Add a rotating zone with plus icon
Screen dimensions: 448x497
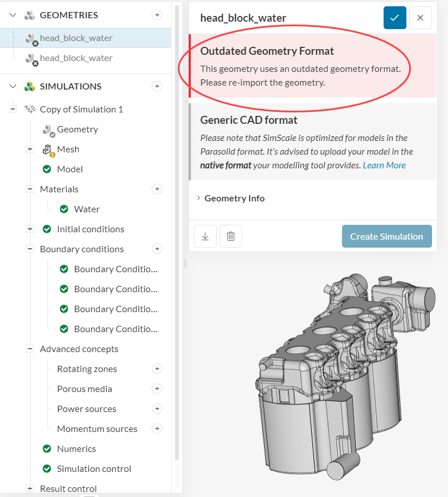157,369
